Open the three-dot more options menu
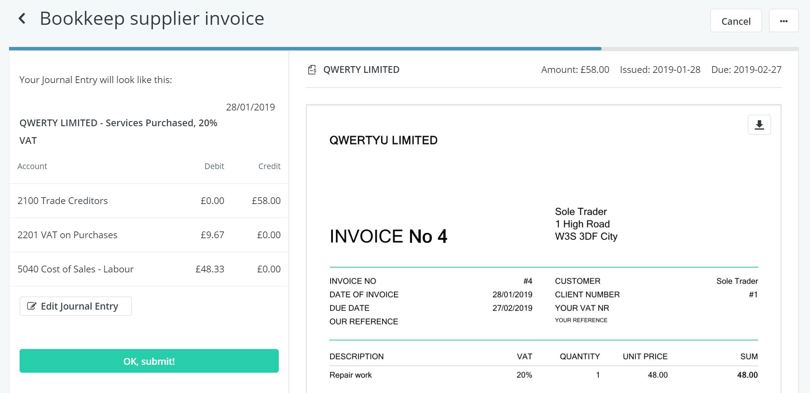This screenshot has height=393, width=810. (783, 21)
